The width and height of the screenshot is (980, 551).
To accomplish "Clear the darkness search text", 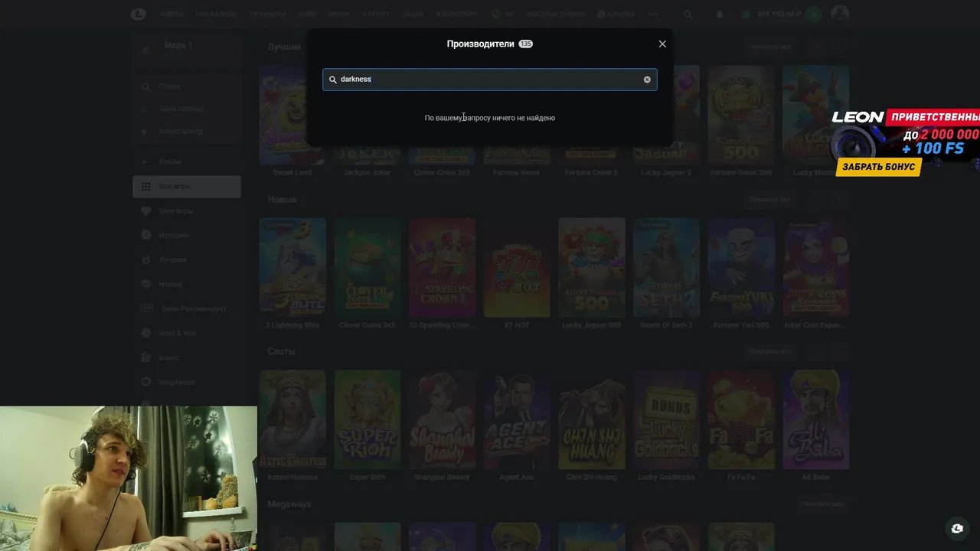I will click(647, 80).
